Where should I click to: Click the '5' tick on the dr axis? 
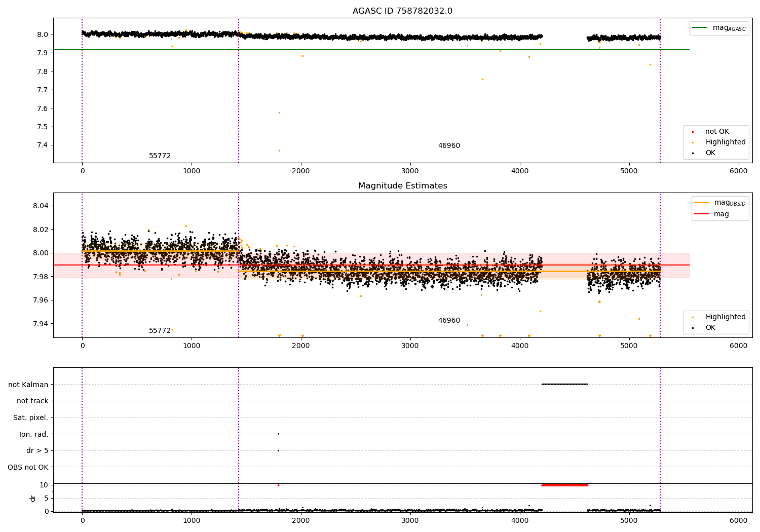point(46,498)
